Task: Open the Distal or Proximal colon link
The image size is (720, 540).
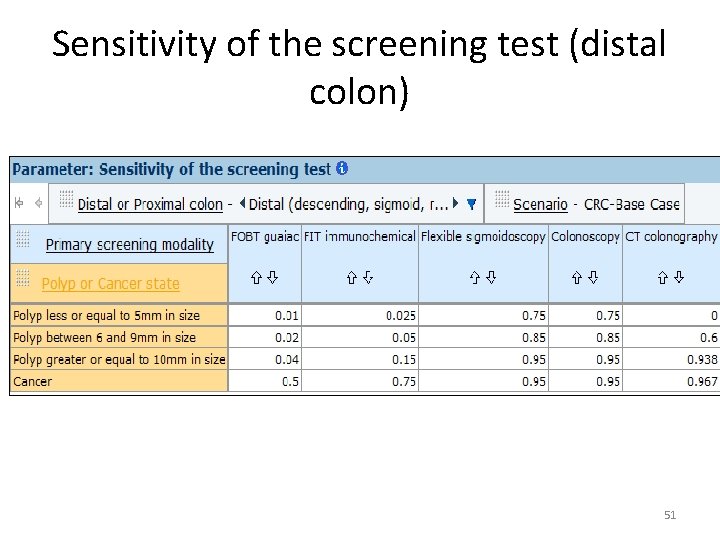Action: pos(150,204)
